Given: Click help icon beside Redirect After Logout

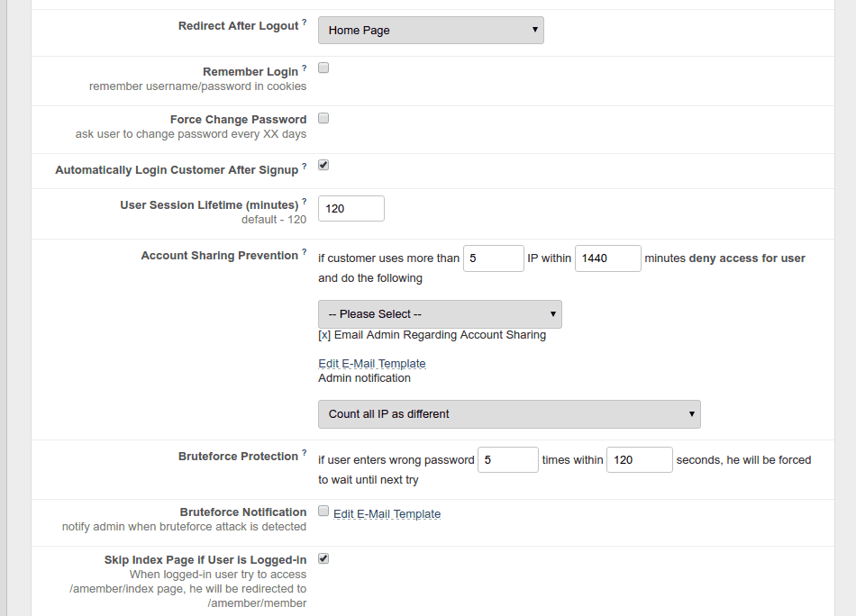Looking at the screenshot, I should (304, 23).
